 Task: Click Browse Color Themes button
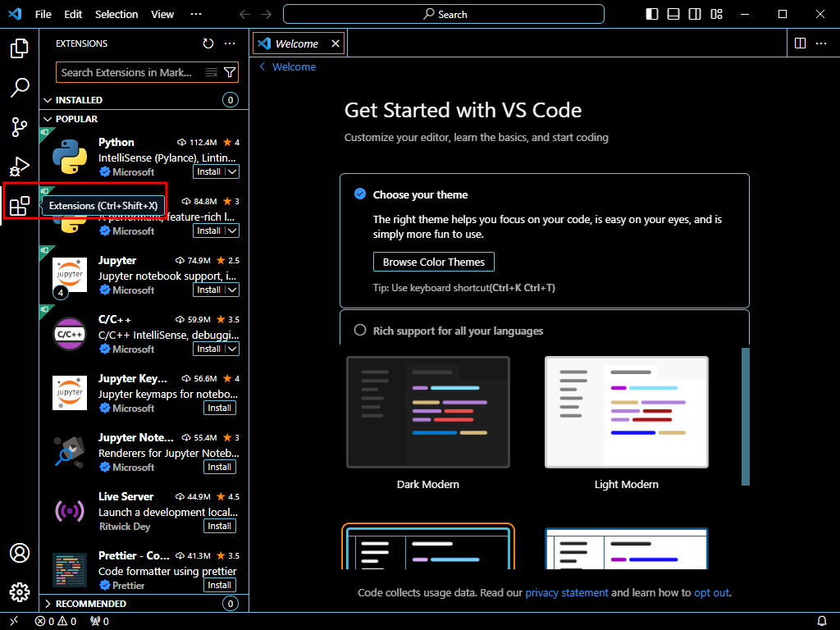[433, 262]
